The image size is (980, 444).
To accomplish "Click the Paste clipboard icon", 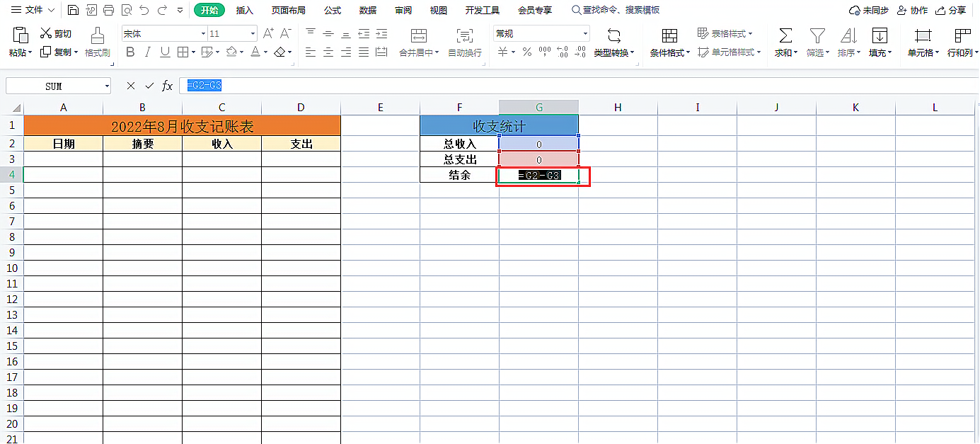I will pyautogui.click(x=21, y=35).
